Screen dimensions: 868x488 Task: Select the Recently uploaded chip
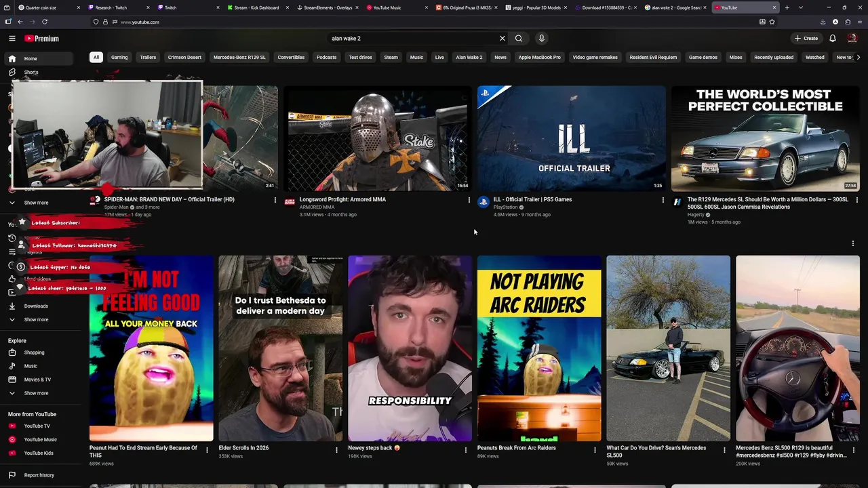pos(774,58)
